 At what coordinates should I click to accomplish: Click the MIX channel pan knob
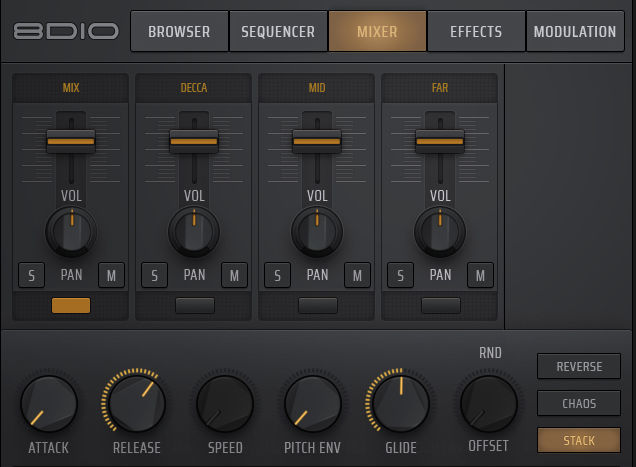[x=71, y=232]
